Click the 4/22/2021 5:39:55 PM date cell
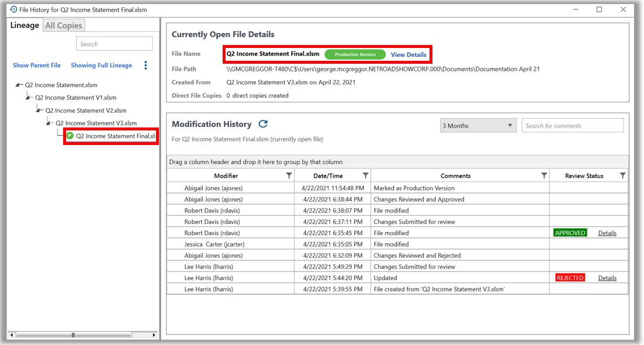The image size is (644, 345). coord(333,289)
